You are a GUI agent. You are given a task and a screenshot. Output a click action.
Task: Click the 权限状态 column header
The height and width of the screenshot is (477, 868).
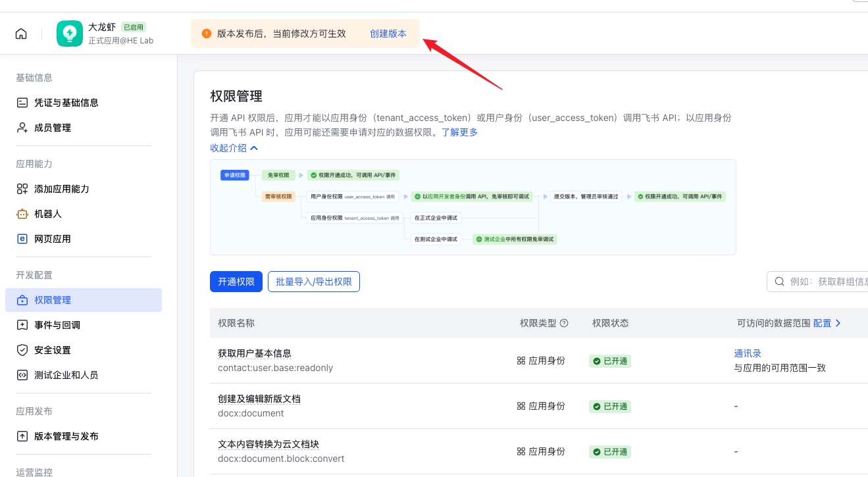click(x=611, y=323)
